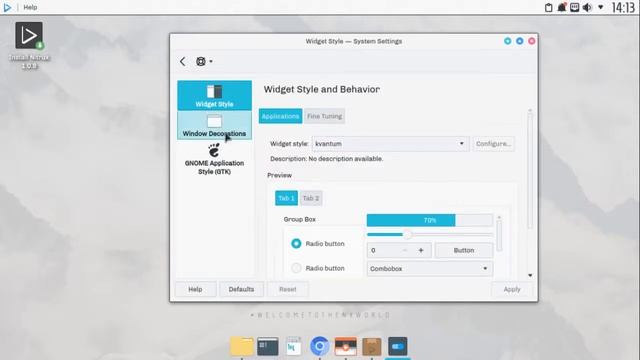Switch to the Fine Tuning tab

[324, 116]
